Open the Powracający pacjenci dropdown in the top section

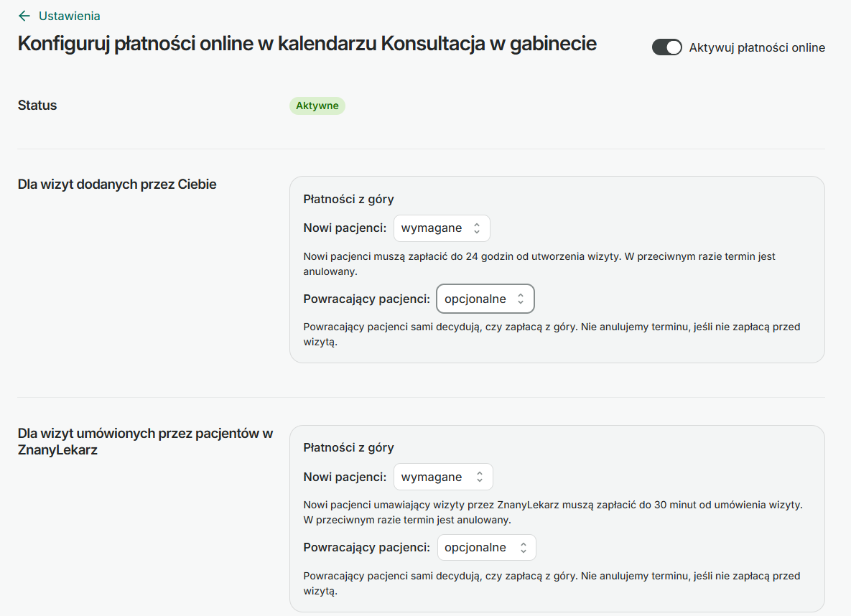point(485,299)
